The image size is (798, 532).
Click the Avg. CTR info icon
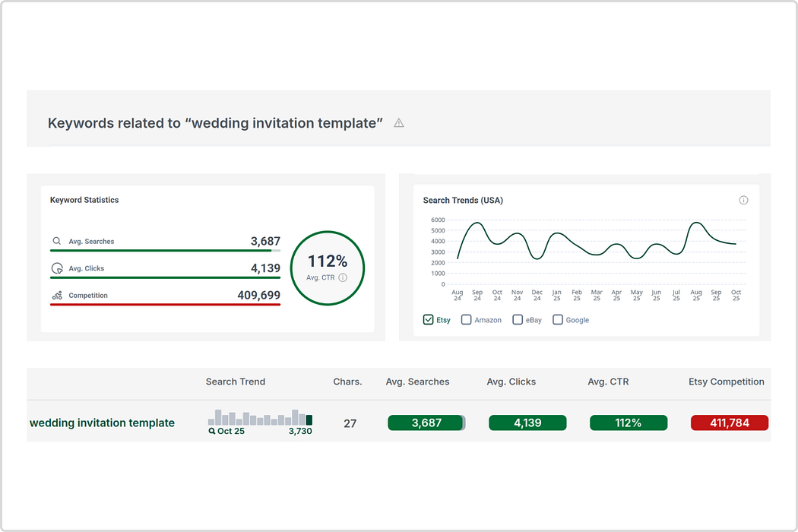(x=343, y=277)
